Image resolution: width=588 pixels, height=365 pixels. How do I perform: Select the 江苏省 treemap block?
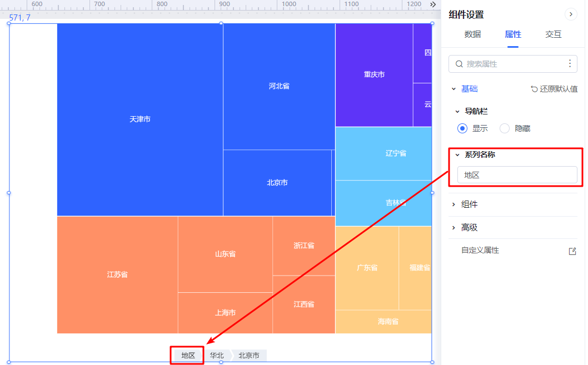coord(117,274)
